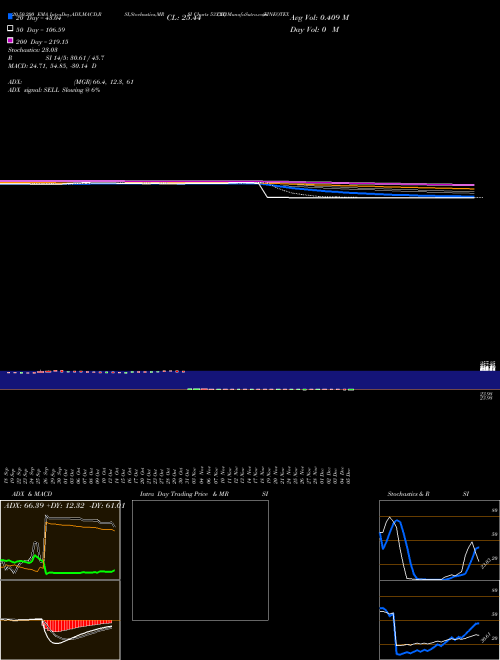Screen dimensions: 500x660
Task: Open the lower RSI chart panel
Action: pyautogui.click(x=439, y=620)
